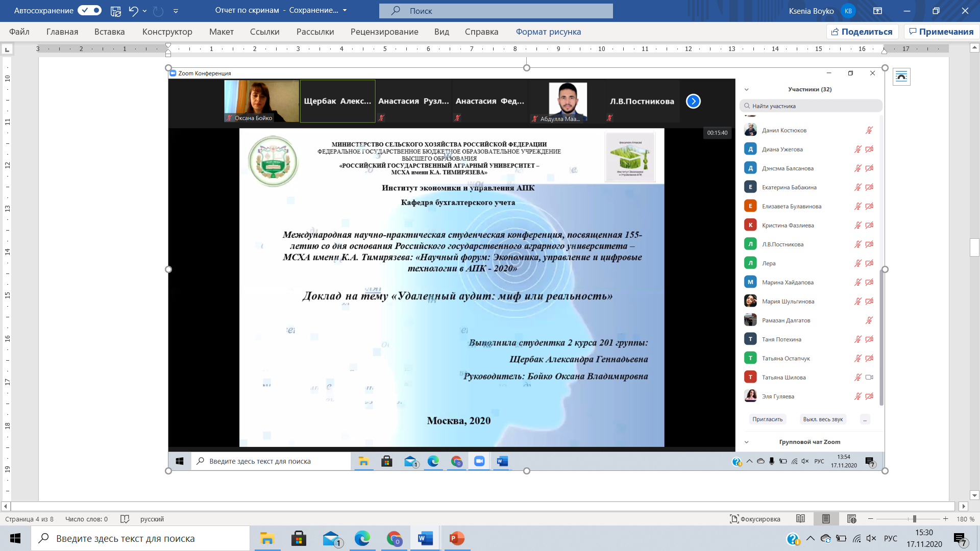Open the Формат рисунка tab
Image resolution: width=980 pixels, height=551 pixels.
pos(548,32)
